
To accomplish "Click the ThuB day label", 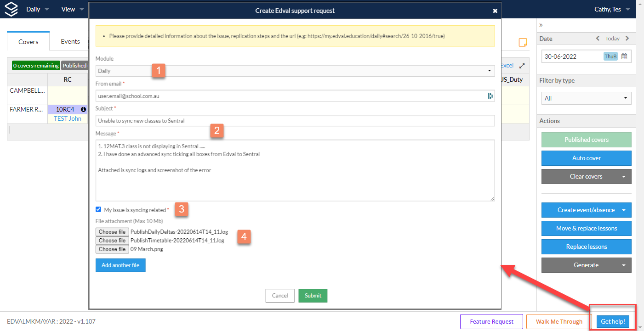I will pyautogui.click(x=610, y=56).
